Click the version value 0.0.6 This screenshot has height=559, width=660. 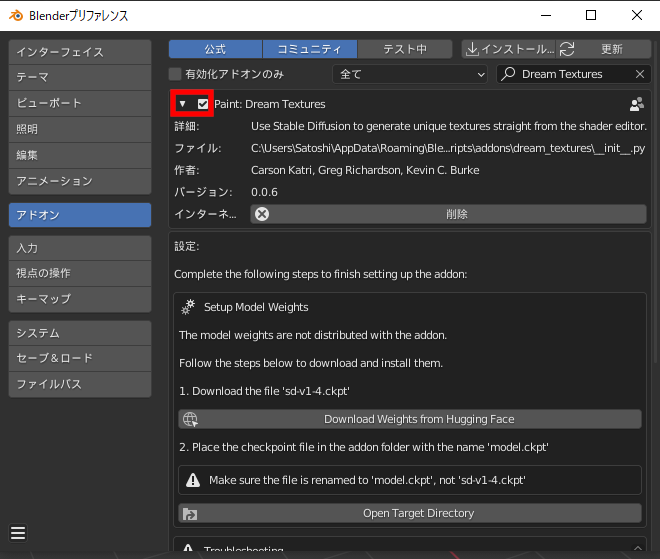point(264,192)
